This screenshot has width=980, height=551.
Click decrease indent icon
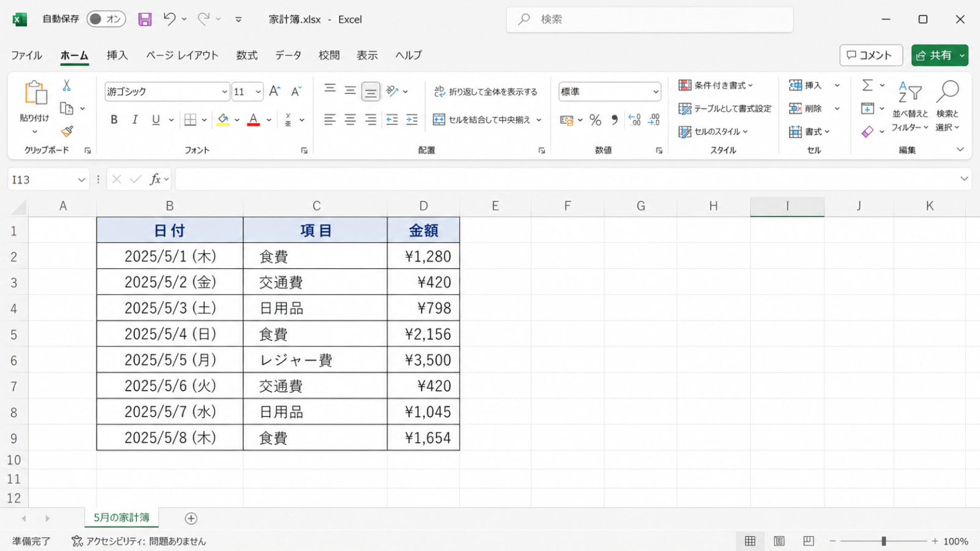point(392,119)
